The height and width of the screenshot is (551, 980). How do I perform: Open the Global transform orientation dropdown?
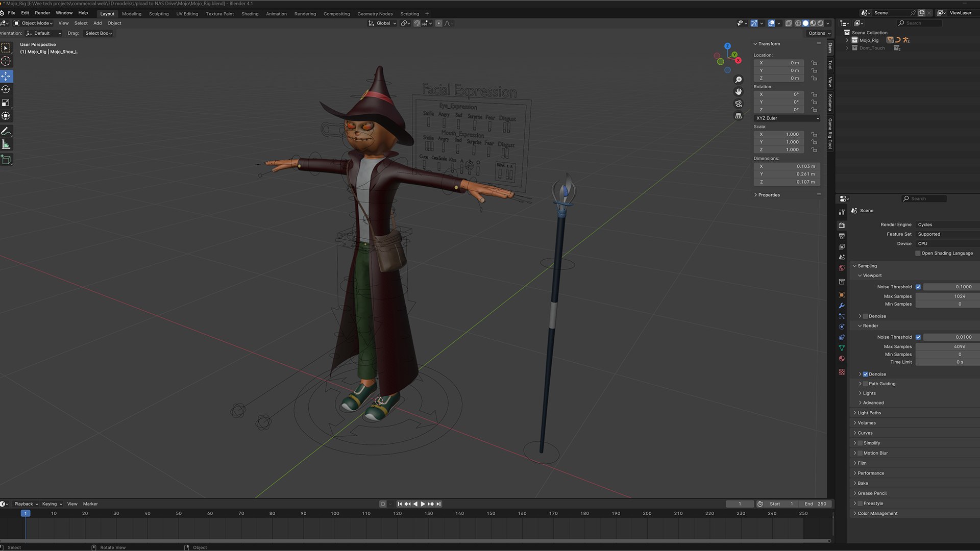[382, 23]
